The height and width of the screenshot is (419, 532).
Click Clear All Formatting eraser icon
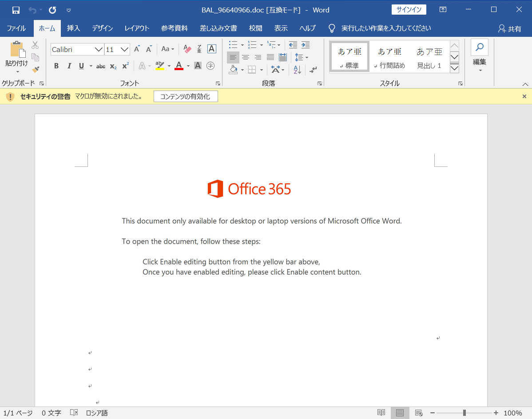click(187, 49)
